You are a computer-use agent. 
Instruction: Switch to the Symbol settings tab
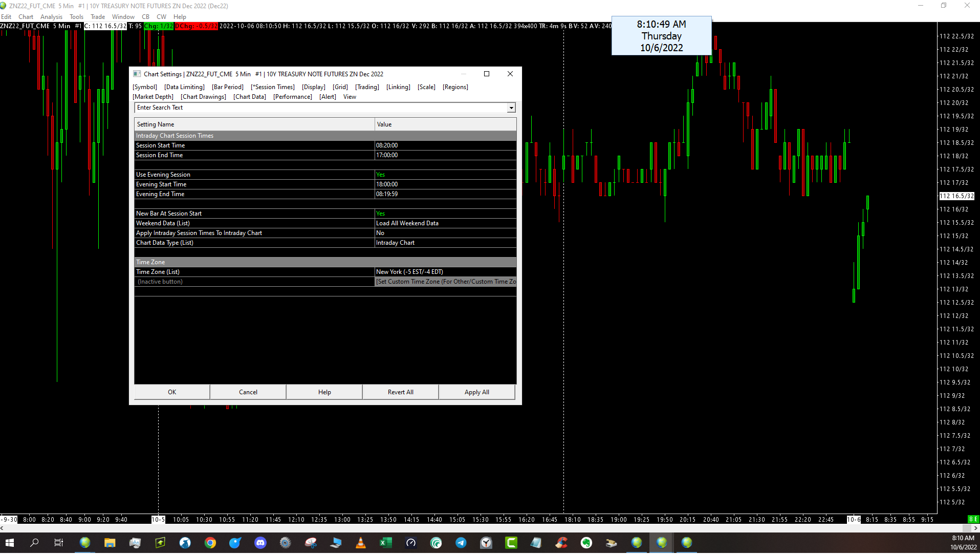click(145, 87)
